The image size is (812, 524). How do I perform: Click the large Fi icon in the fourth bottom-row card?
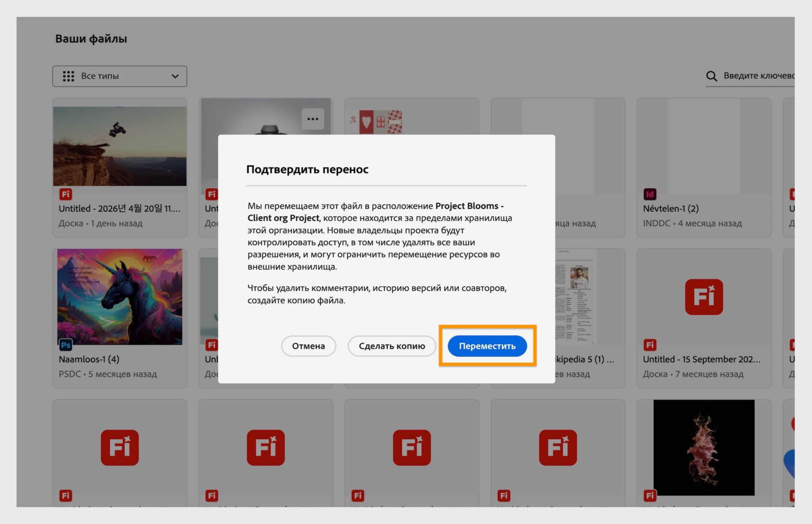(558, 448)
